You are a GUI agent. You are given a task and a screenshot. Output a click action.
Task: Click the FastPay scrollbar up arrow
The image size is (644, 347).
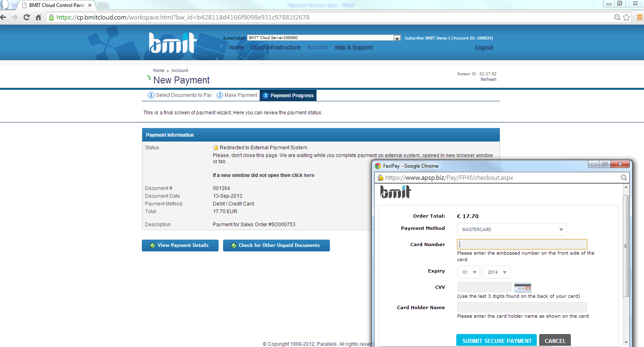pos(626,187)
